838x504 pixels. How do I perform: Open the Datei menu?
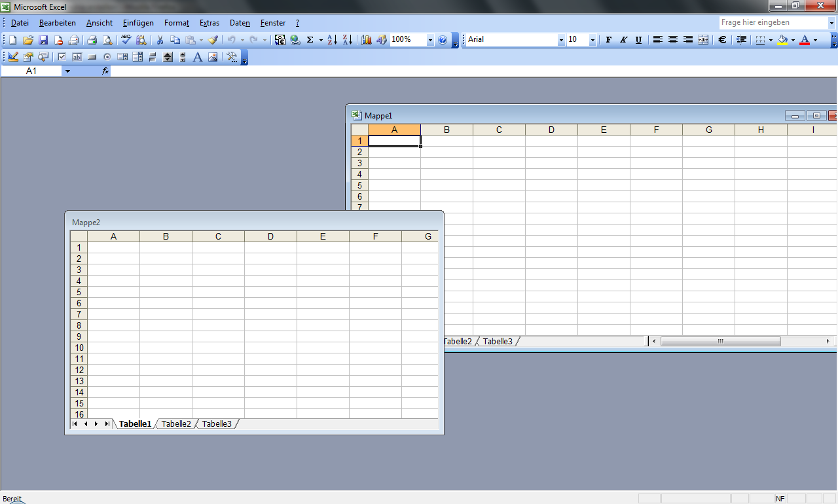[x=20, y=23]
